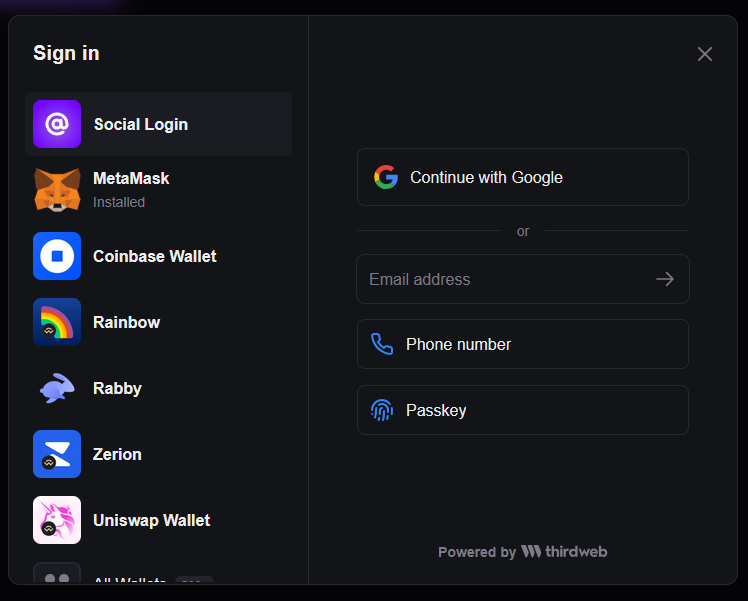This screenshot has height=601, width=748.
Task: Submit email with the arrow icon
Action: pos(665,279)
